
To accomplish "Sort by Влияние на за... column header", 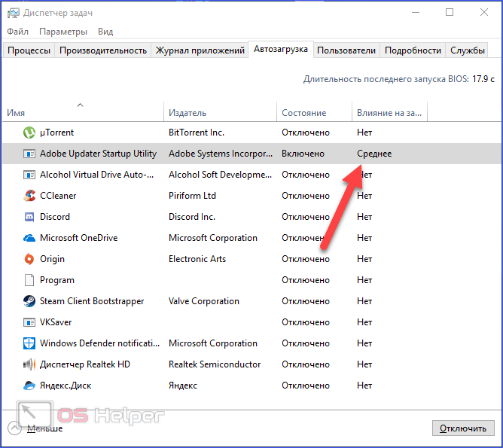I will click(x=389, y=111).
